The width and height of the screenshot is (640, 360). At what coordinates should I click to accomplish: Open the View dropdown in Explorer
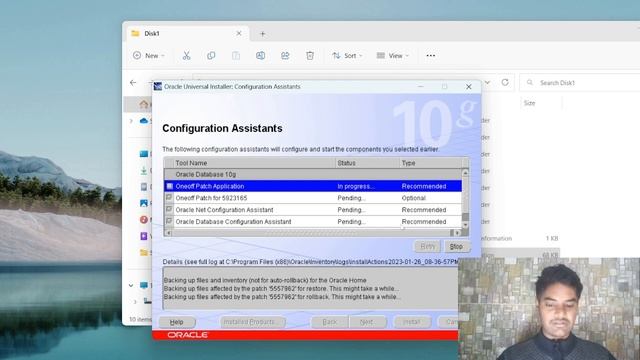pos(393,56)
